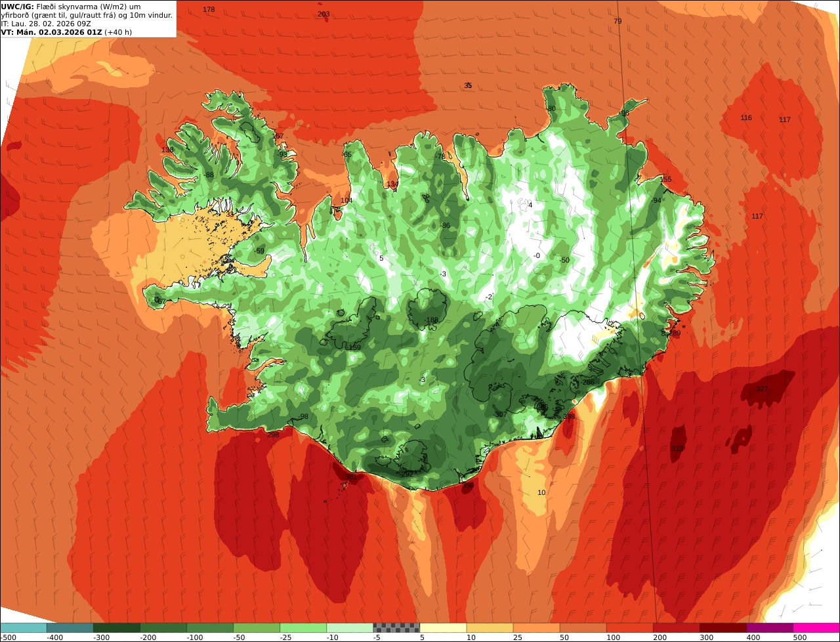The height and width of the screenshot is (642, 840).
Task: Click the checkered -5 to 5 legend swatch
Action: pos(396,628)
